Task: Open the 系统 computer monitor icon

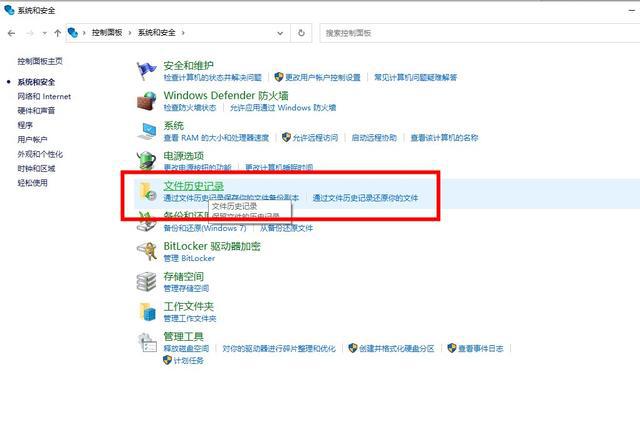Action: [x=146, y=131]
